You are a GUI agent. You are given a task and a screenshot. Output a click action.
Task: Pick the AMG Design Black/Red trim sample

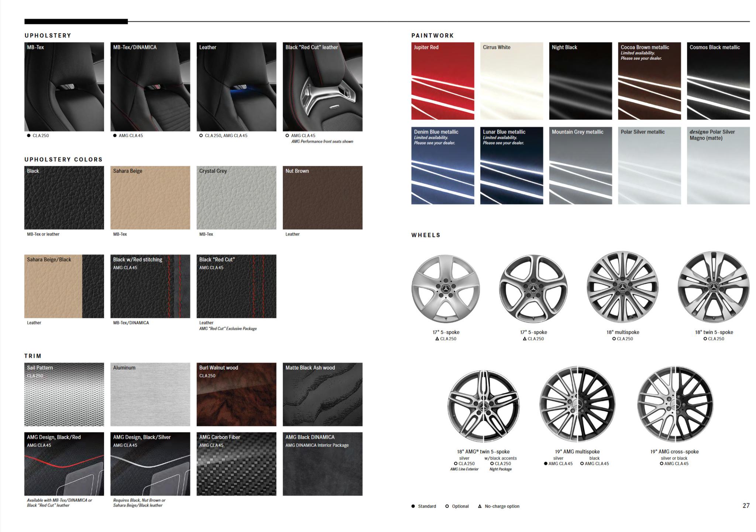[x=64, y=464]
